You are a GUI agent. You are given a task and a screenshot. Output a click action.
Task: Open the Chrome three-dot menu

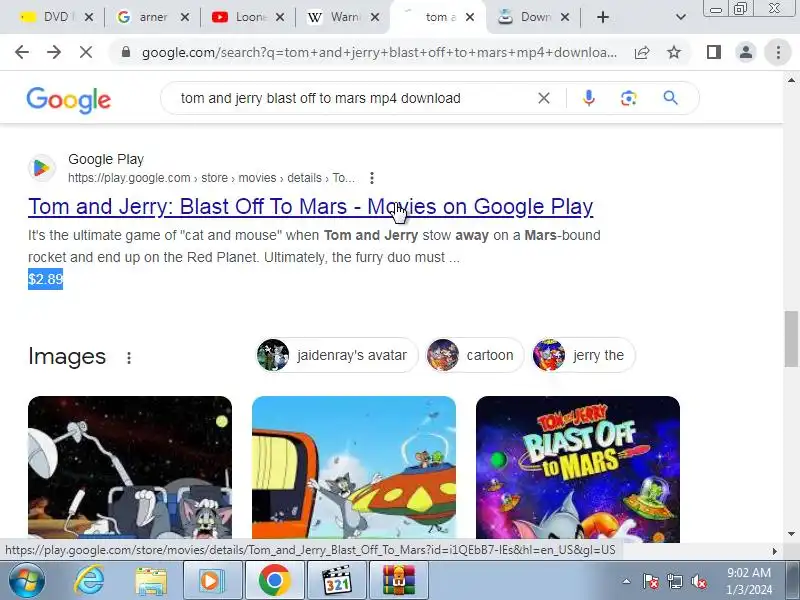click(x=778, y=52)
